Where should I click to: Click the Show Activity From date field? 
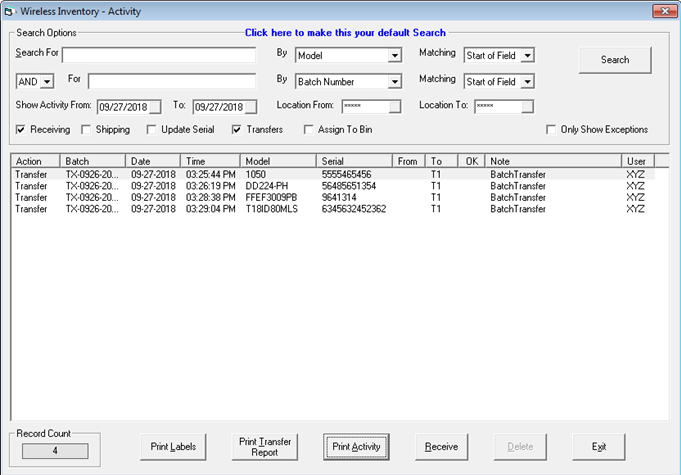click(123, 107)
